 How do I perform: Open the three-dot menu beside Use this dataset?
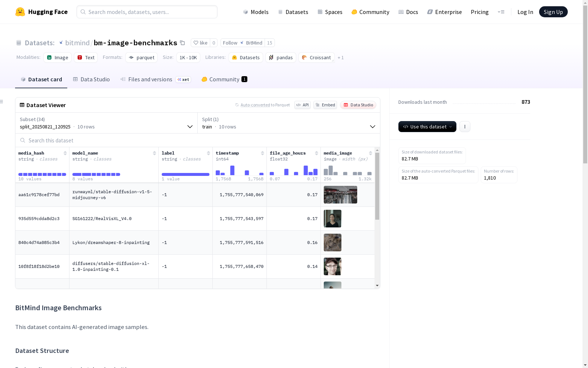pos(465,127)
